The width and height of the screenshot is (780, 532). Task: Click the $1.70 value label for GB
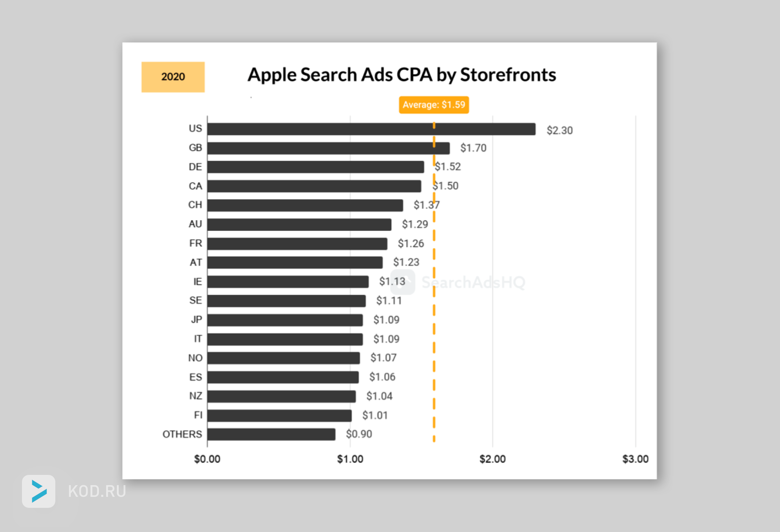[473, 148]
